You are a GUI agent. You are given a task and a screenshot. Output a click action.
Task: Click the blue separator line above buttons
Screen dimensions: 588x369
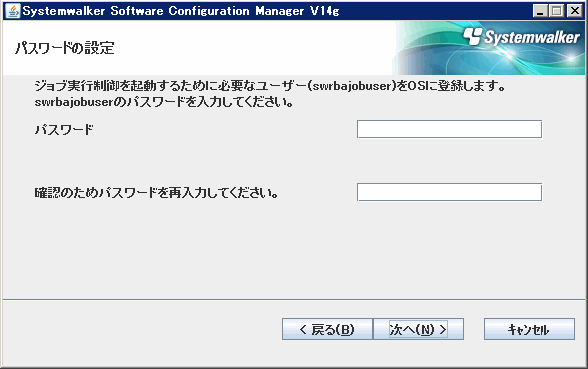(294, 299)
